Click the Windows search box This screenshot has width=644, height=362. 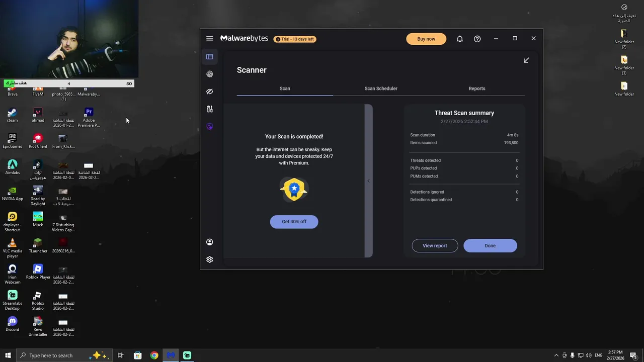[x=64, y=355]
